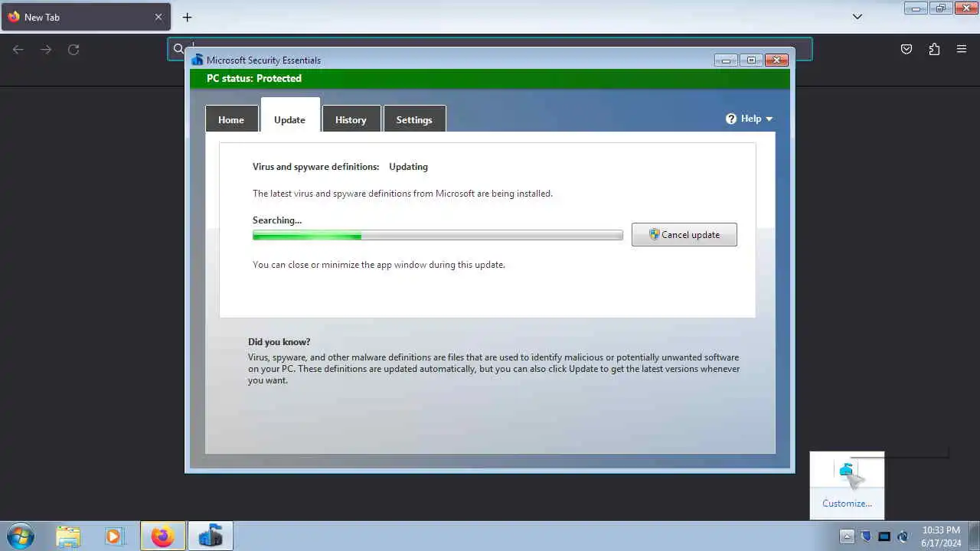Screen dimensions: 980x551
Task: Expand the Help dropdown menu
Action: [750, 119]
